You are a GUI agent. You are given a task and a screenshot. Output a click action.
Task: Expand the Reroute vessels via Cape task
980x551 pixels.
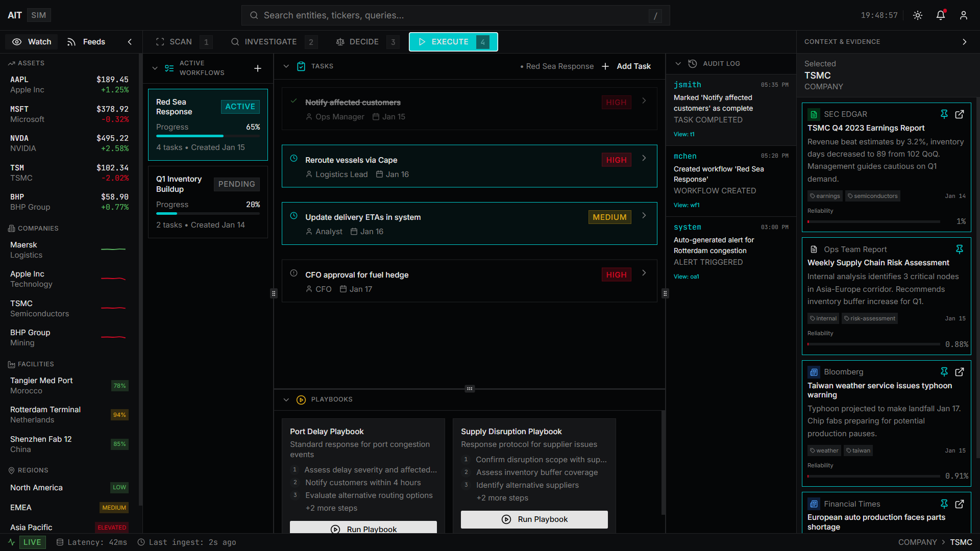pyautogui.click(x=644, y=159)
